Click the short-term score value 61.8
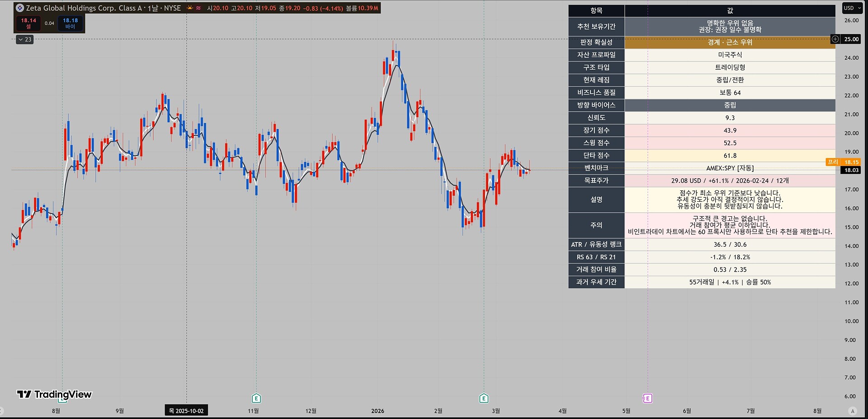The width and height of the screenshot is (868, 419). [730, 155]
